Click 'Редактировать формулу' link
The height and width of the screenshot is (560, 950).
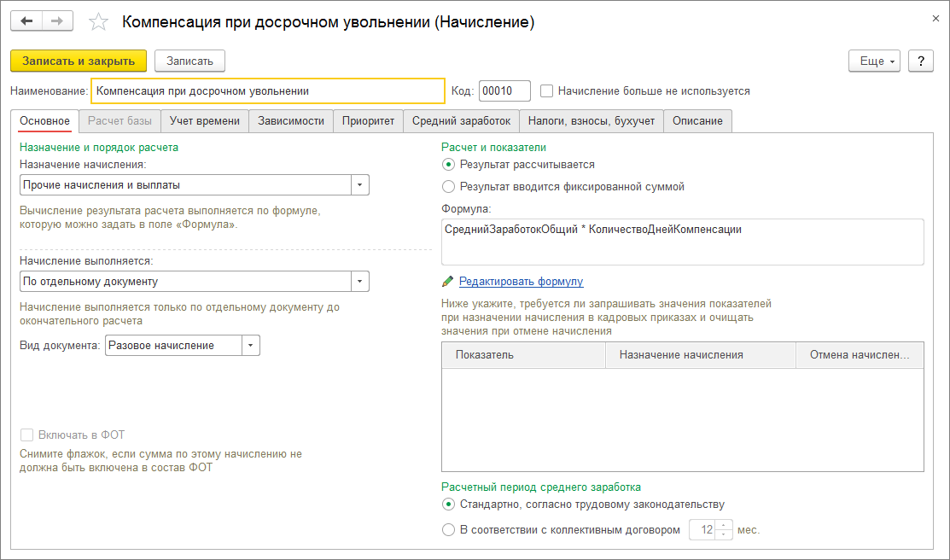(521, 282)
